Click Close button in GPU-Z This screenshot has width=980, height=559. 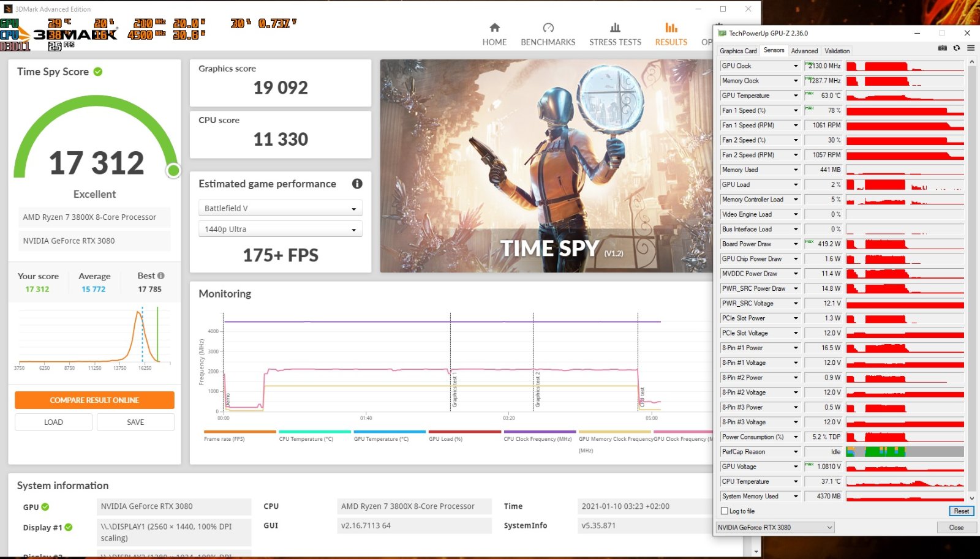point(956,527)
